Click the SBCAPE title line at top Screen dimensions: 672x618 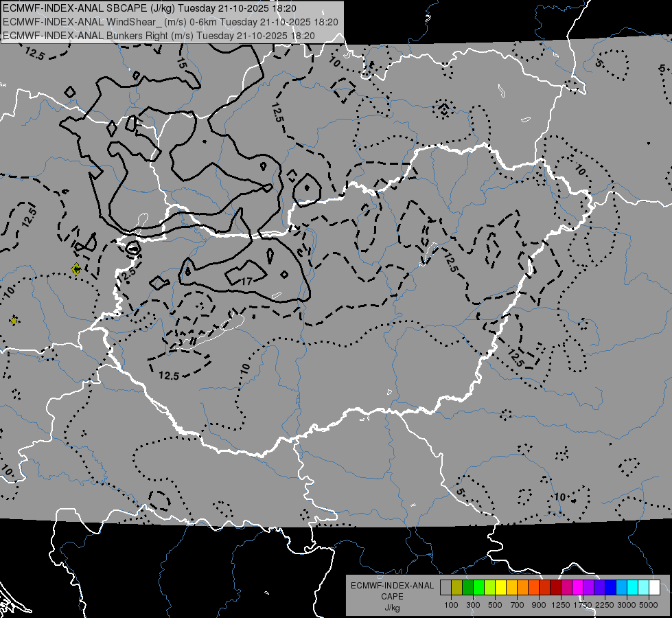[150, 8]
